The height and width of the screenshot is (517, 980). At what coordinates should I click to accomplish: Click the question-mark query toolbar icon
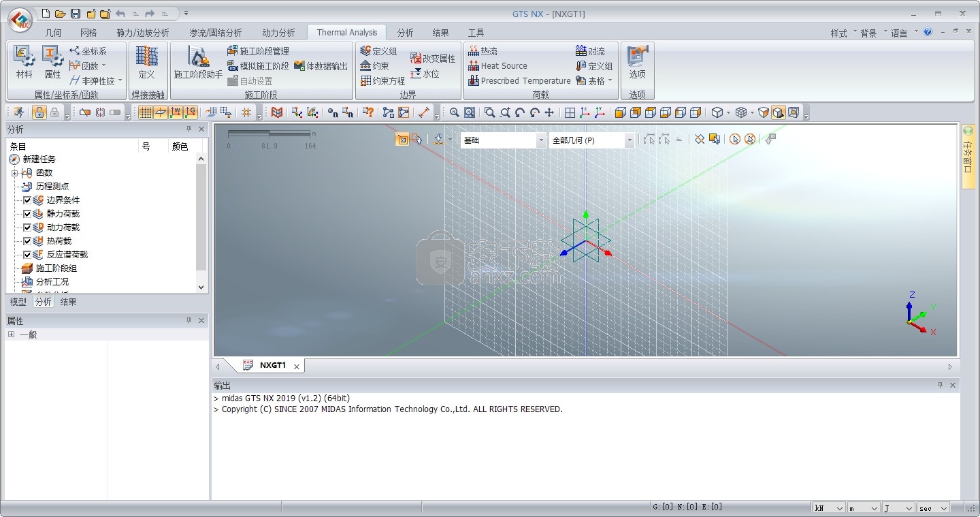coord(367,112)
